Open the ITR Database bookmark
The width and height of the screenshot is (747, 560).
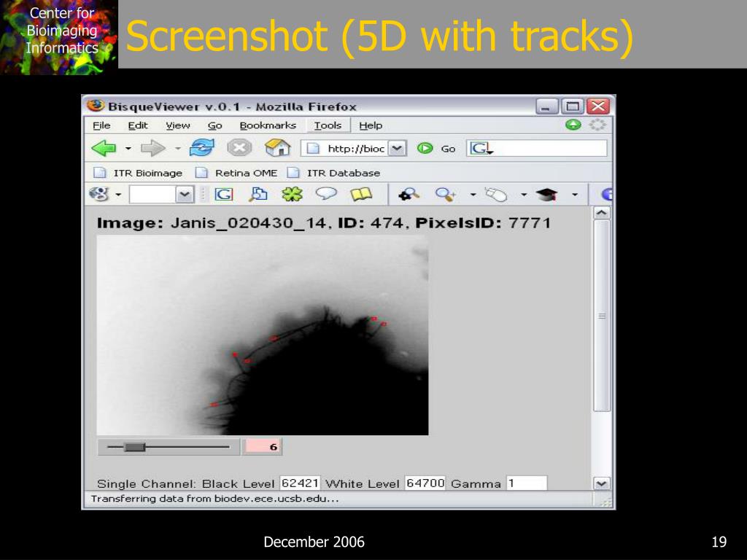point(333,173)
